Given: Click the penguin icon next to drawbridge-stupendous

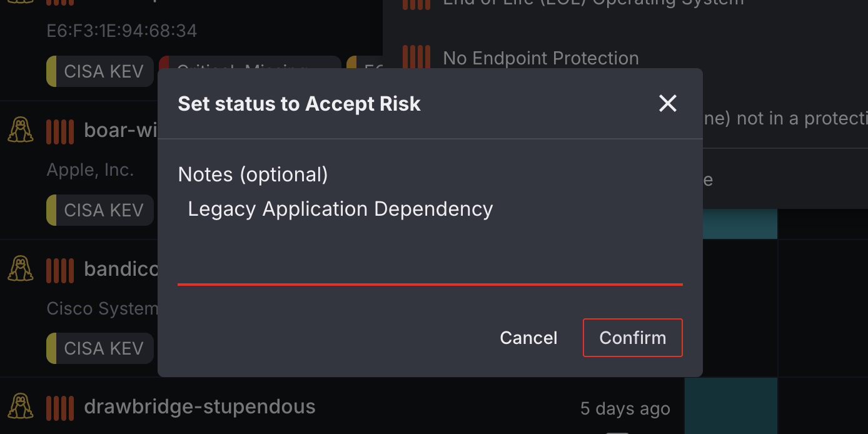Looking at the screenshot, I should pyautogui.click(x=20, y=407).
